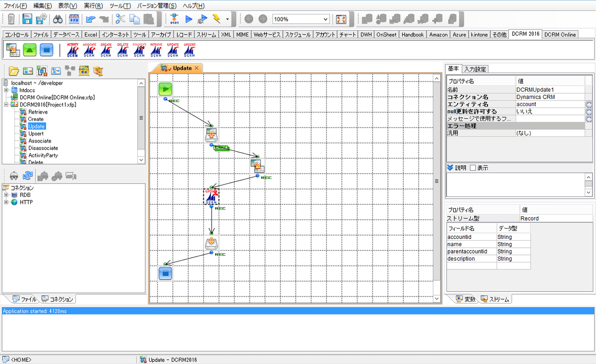Select the blue End node on canvas
The image size is (596, 364).
(165, 273)
